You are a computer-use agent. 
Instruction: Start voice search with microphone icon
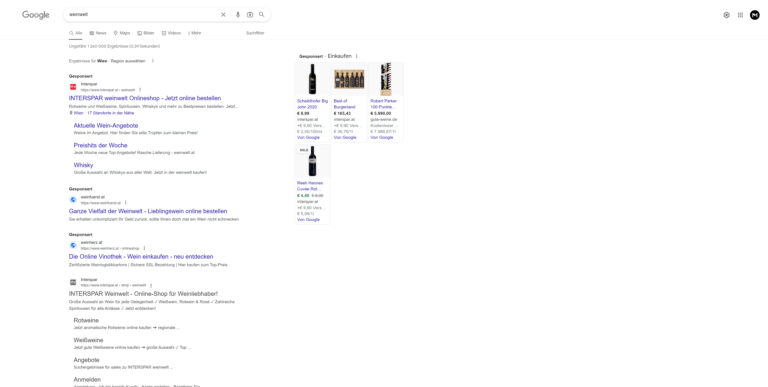(x=238, y=15)
